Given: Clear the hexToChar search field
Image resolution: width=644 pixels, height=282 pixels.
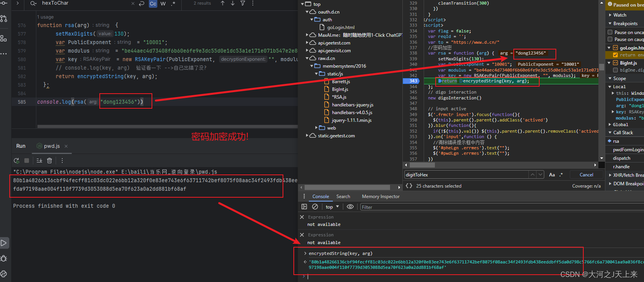Looking at the screenshot, I should [x=133, y=3].
